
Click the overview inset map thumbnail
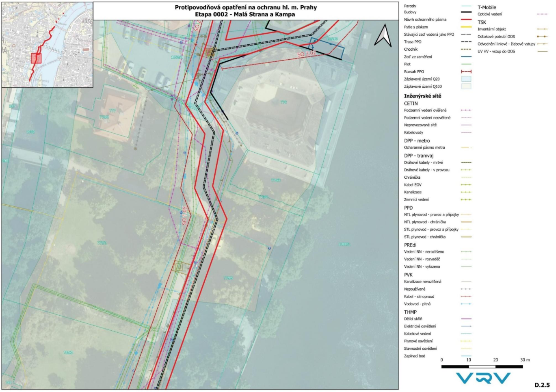[47, 44]
